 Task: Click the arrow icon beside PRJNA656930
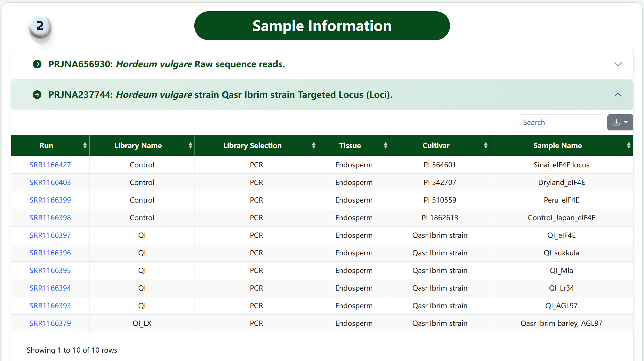(37, 64)
